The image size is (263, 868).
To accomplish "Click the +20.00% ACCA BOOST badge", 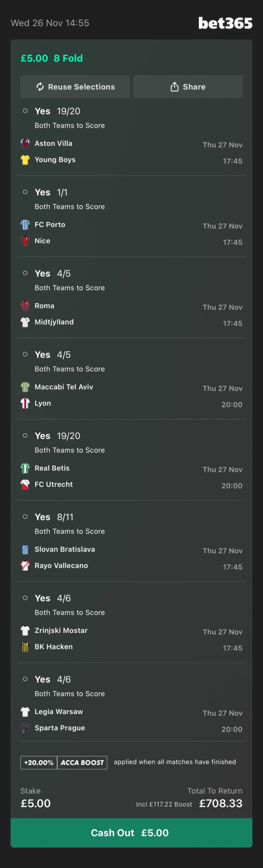I will click(64, 763).
